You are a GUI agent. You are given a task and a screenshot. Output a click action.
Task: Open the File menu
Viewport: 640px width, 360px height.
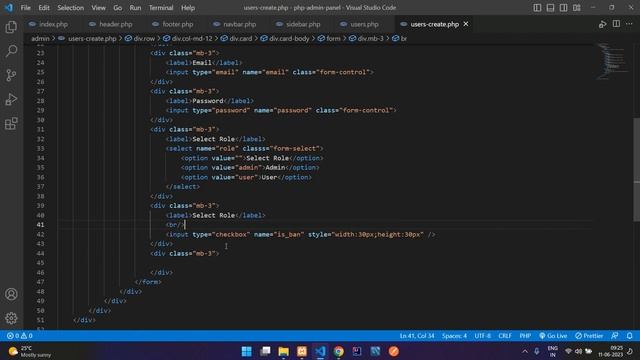tap(25, 8)
